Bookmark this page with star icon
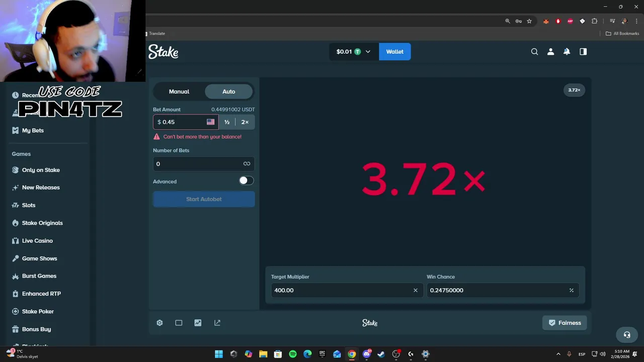The width and height of the screenshot is (644, 362). 529,21
